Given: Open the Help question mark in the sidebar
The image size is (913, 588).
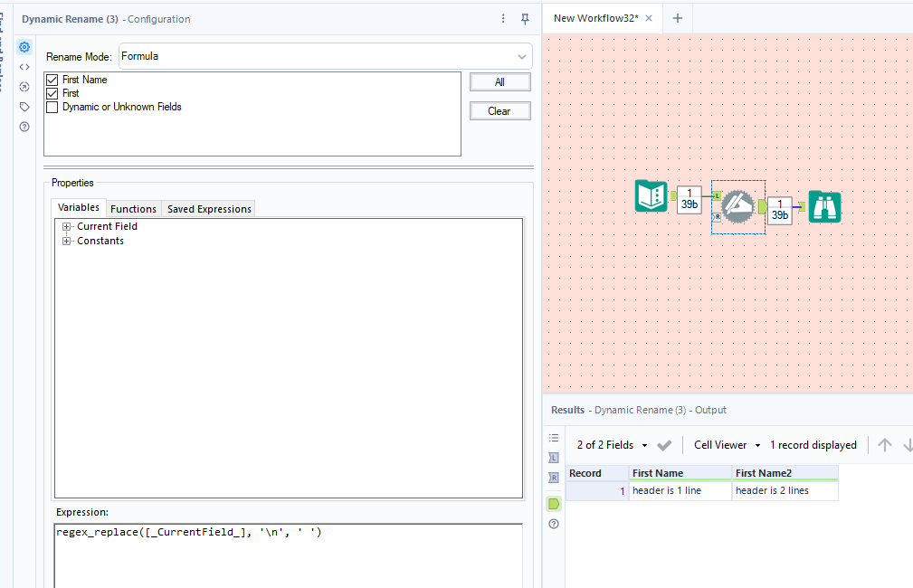Looking at the screenshot, I should [x=24, y=126].
